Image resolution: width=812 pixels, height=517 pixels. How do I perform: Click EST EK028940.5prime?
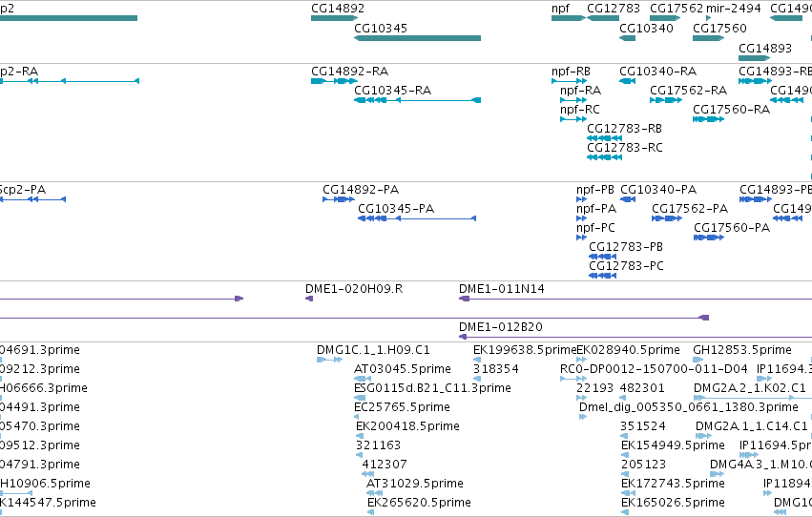pos(581,360)
